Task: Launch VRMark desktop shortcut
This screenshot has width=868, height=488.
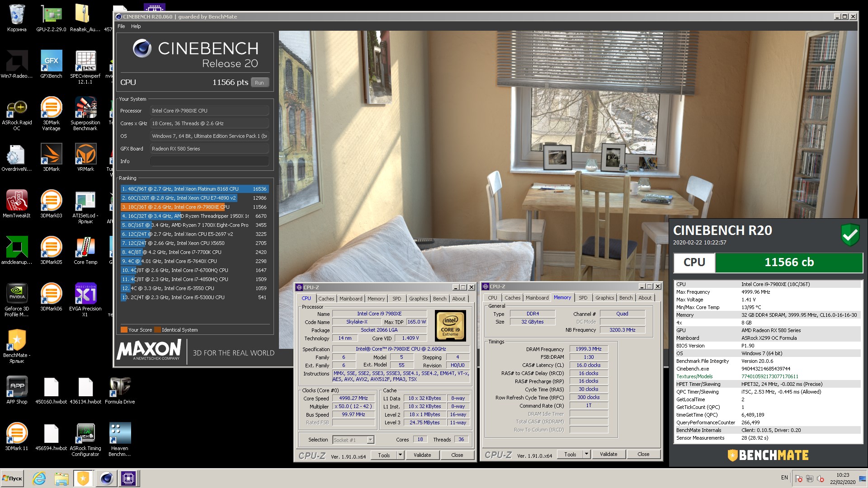Action: point(85,158)
